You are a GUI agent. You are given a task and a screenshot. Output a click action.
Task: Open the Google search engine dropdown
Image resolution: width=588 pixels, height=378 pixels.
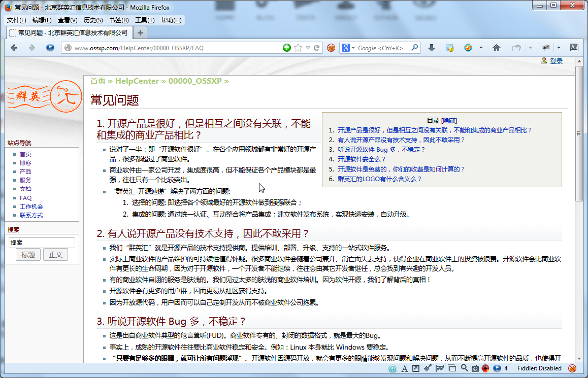(353, 48)
